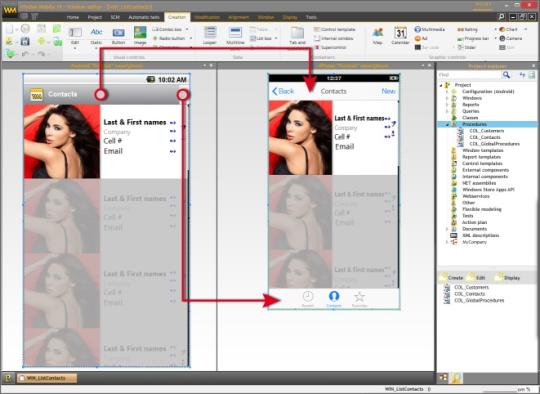Insert a Progress bar control
This screenshot has width=540, height=394.
pyautogui.click(x=474, y=39)
